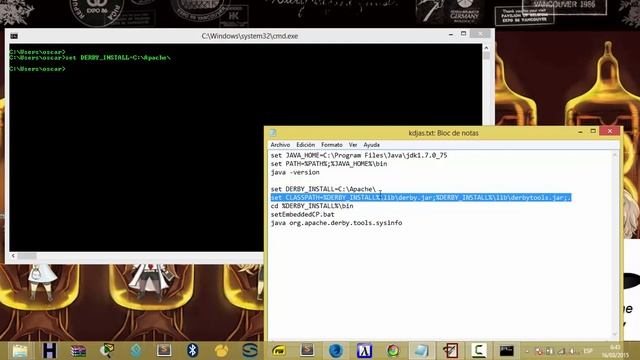Click the blue H icon in taskbar
640x360 pixels.
(x=49, y=351)
